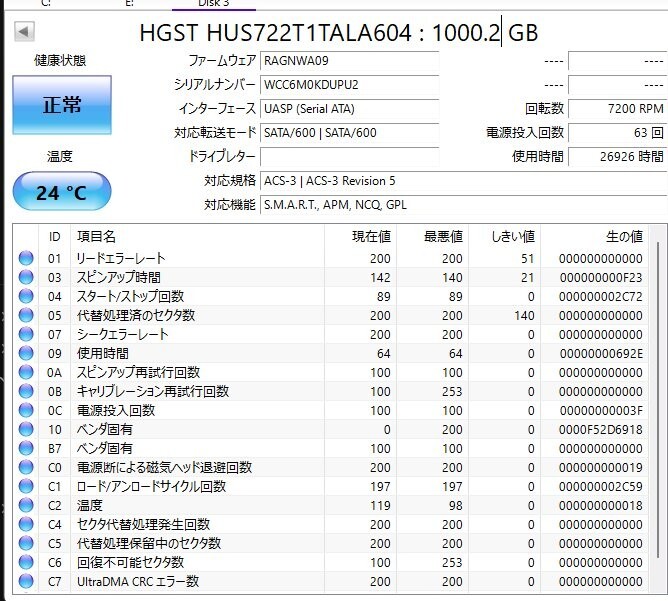Select the status icon for ID C2 row
Viewport: 668px width, 601px height.
(x=26, y=505)
